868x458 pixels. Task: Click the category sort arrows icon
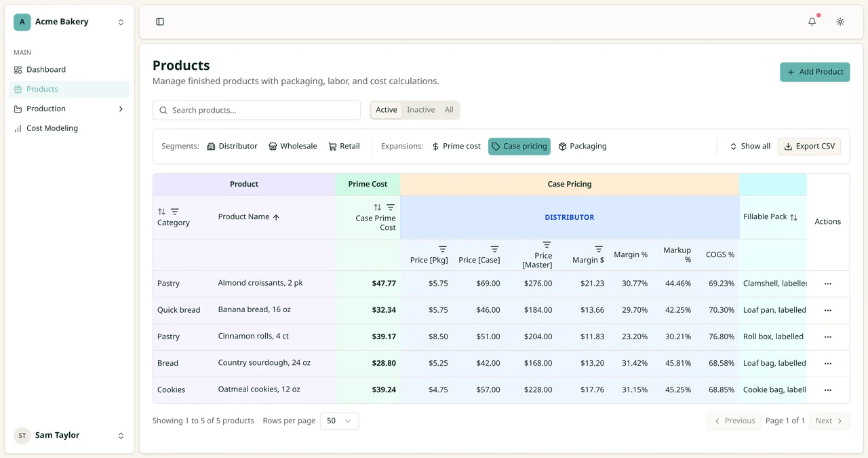[161, 212]
